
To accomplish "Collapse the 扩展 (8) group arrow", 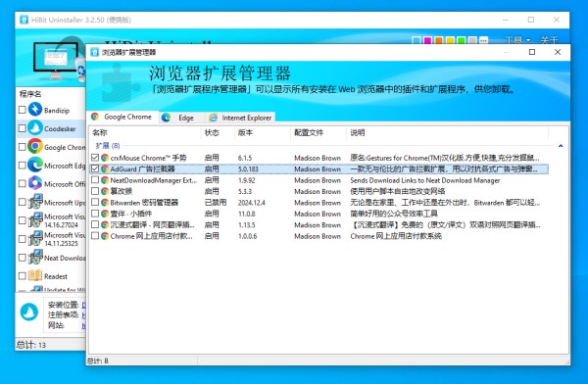I will pyautogui.click(x=561, y=146).
